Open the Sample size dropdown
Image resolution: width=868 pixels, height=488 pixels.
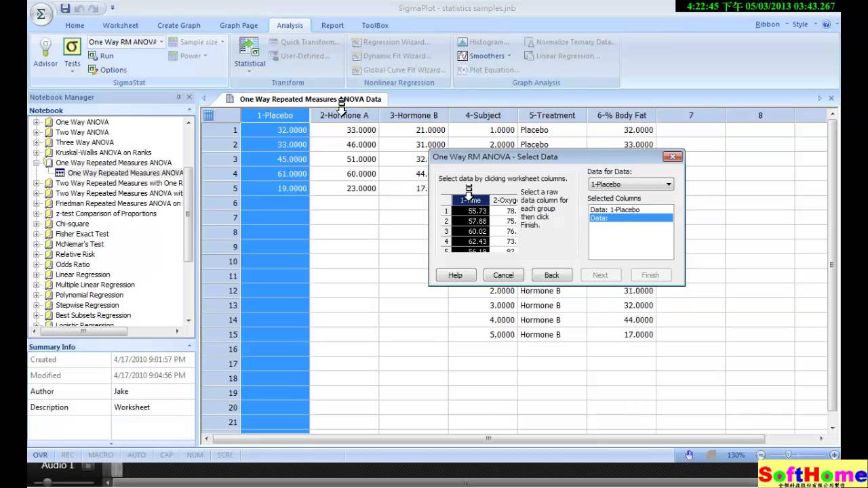(197, 42)
